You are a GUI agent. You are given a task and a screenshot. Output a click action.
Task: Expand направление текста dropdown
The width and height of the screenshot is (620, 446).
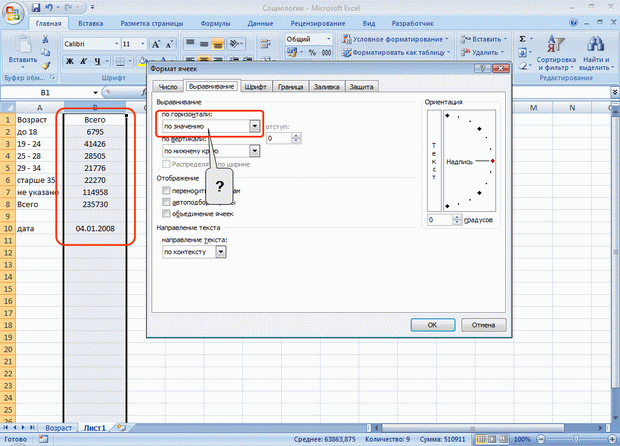pyautogui.click(x=221, y=252)
